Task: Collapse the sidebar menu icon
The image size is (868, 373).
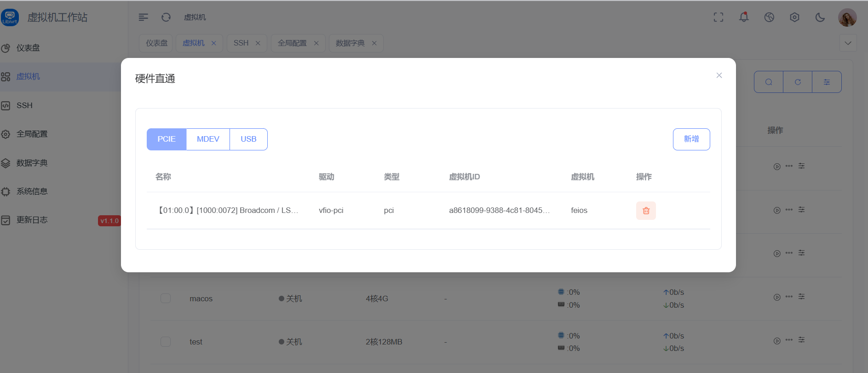Action: 144,17
